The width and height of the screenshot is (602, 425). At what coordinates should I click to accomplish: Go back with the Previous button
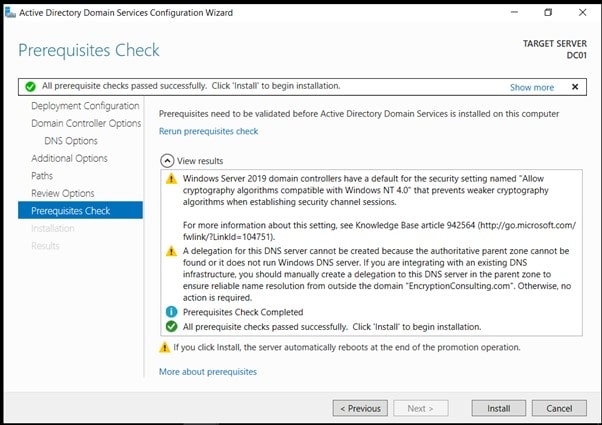coord(360,408)
